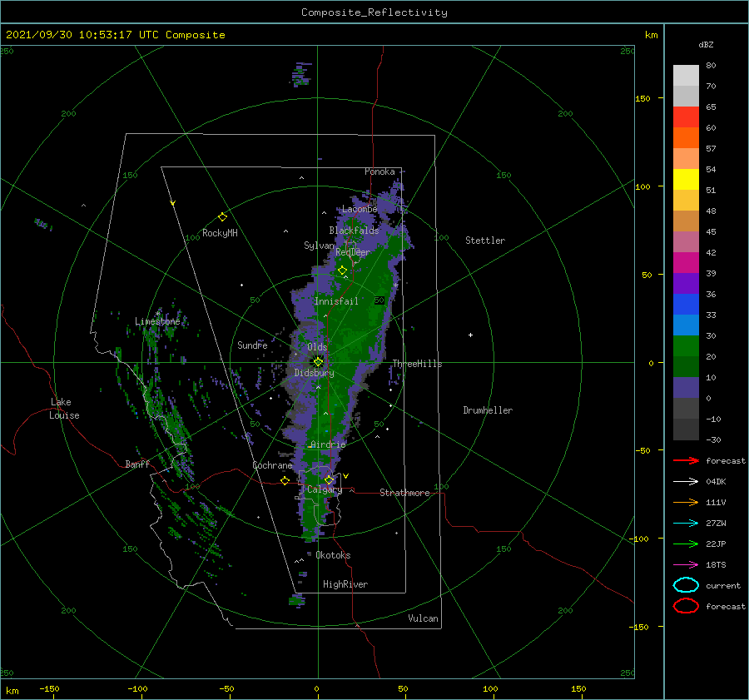Click the 04DK legend label
Screen dimensions: 749x700
tap(716, 481)
